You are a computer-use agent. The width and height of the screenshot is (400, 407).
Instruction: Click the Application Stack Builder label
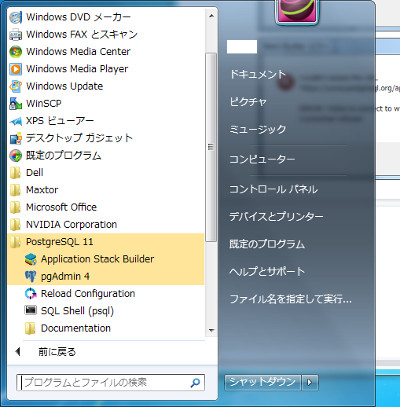tap(97, 259)
